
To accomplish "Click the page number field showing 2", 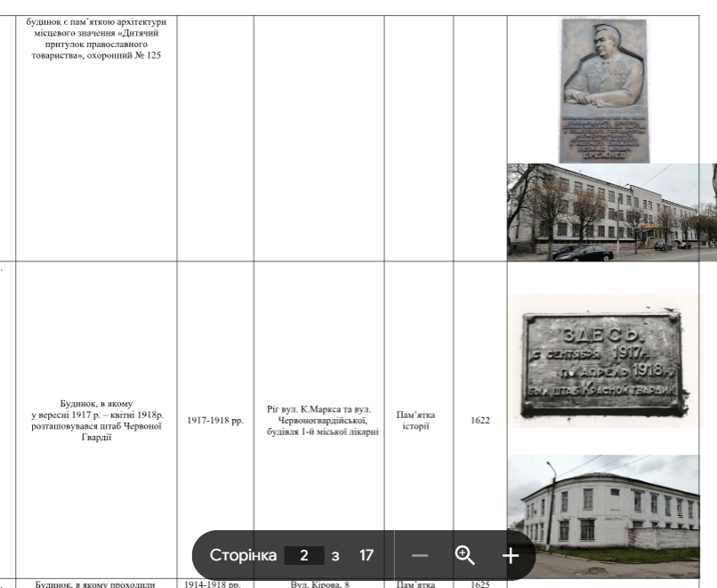I will point(304,555).
